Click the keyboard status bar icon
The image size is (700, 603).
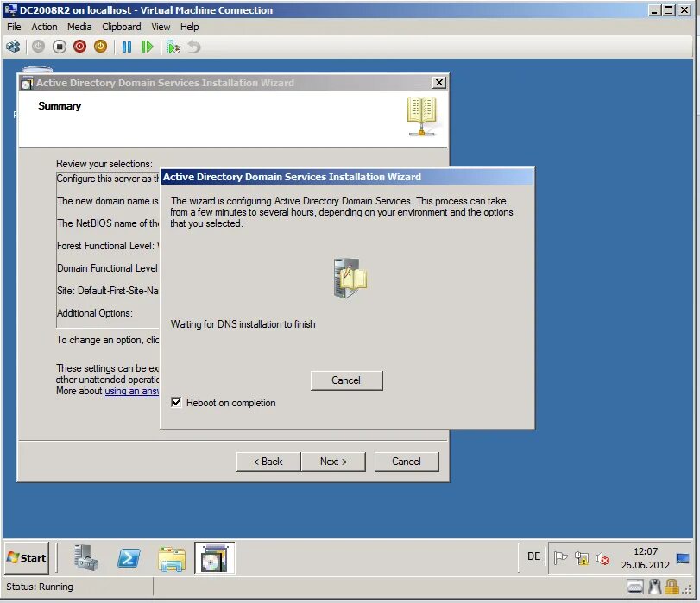coord(634,587)
